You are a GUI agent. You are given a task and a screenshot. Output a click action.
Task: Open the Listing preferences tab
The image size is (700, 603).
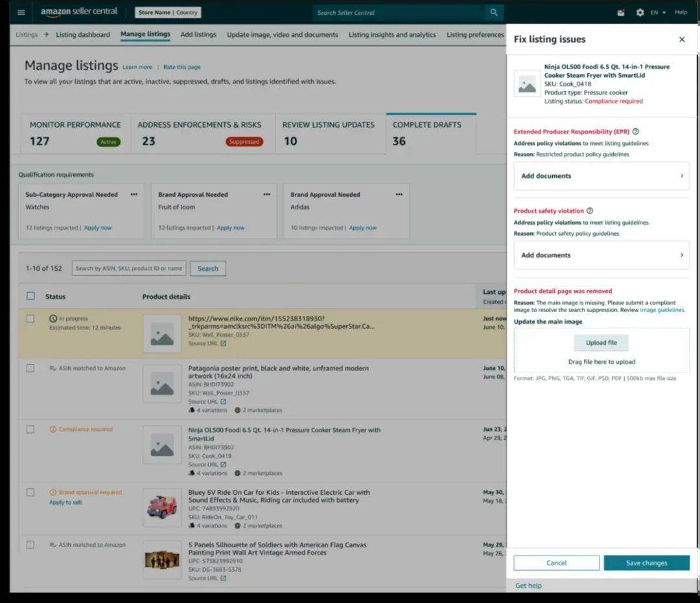475,34
